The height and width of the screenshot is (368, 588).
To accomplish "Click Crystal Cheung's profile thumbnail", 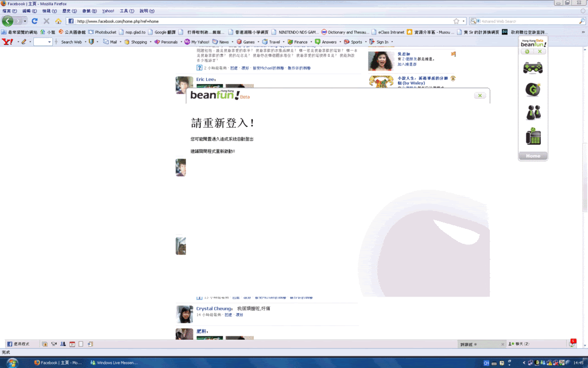I will 184,315.
